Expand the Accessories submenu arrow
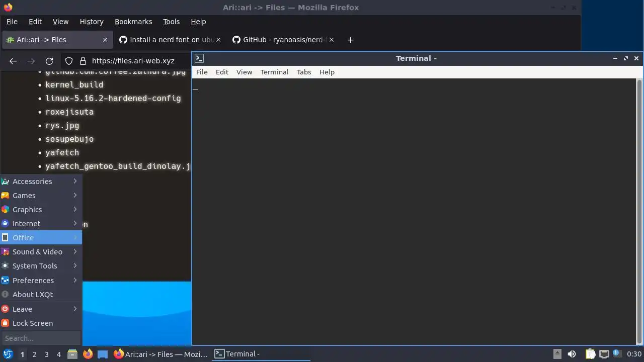The width and height of the screenshot is (644, 362). 75,181
